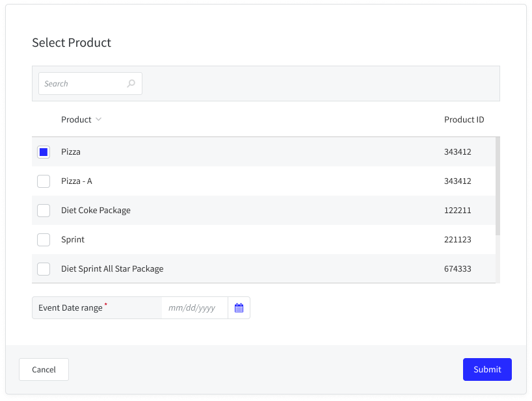Screen dimensions: 532x401
Task: Check the Pizza - A checkbox
Action: [44, 181]
